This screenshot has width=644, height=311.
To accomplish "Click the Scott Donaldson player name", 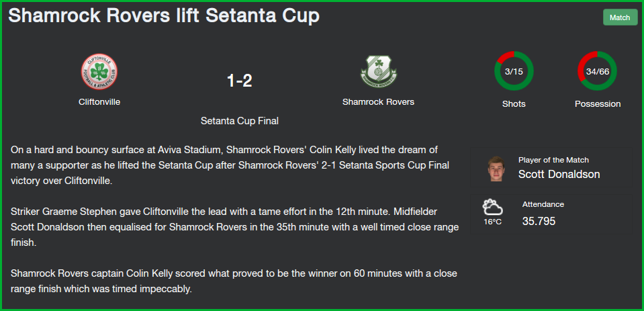I will coord(559,175).
